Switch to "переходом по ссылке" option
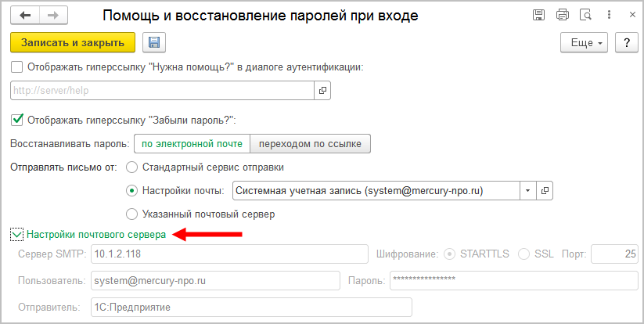The height and width of the screenshot is (324, 644). pyautogui.click(x=310, y=144)
